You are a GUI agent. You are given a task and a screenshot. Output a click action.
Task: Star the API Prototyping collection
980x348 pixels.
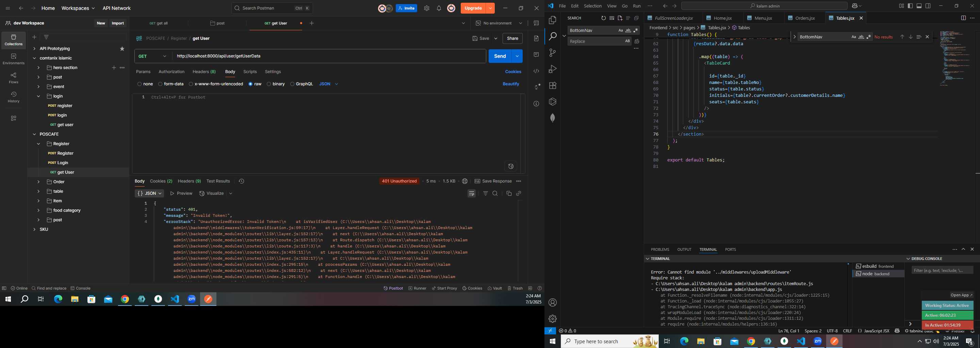(x=122, y=49)
